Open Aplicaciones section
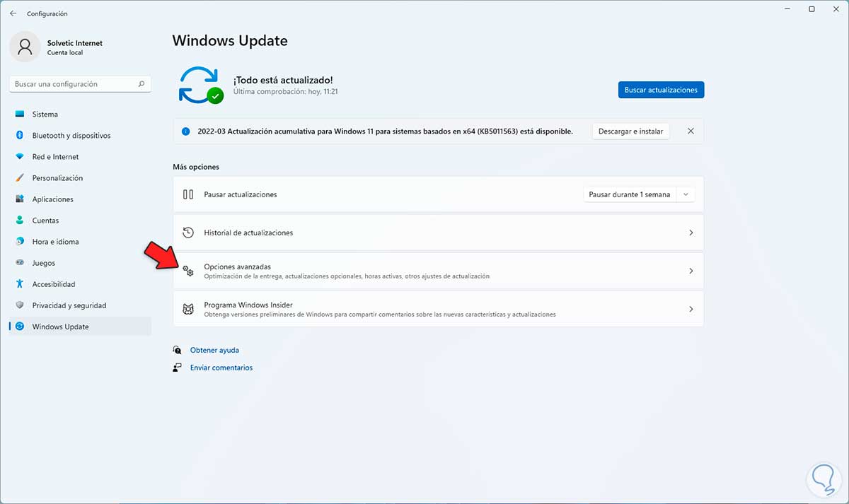The width and height of the screenshot is (849, 504). click(80, 199)
